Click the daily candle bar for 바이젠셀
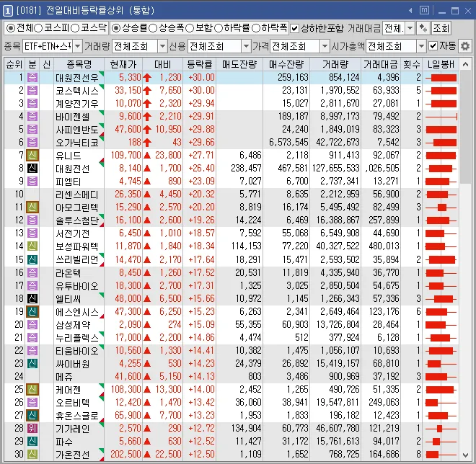476x464 pixels. click(x=441, y=117)
